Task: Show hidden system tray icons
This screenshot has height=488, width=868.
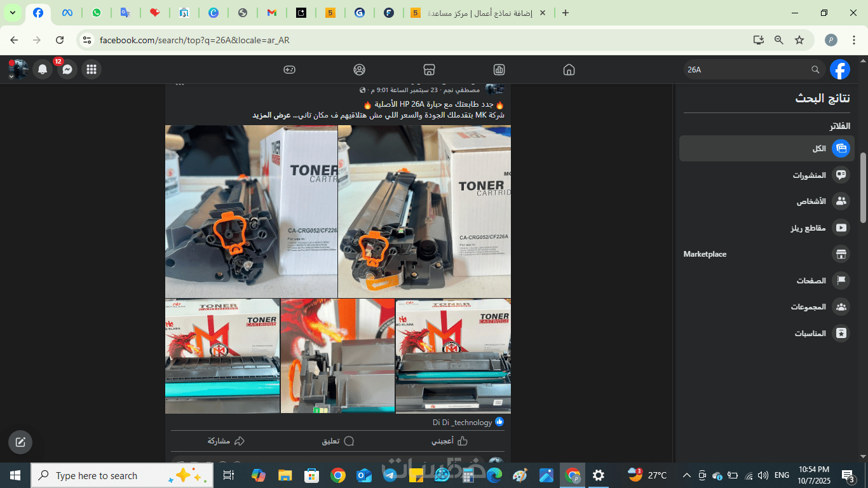Action: pos(687,475)
